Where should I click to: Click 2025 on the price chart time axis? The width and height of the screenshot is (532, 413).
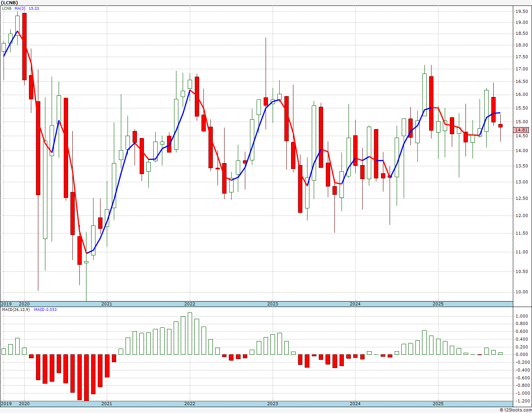[x=438, y=304]
